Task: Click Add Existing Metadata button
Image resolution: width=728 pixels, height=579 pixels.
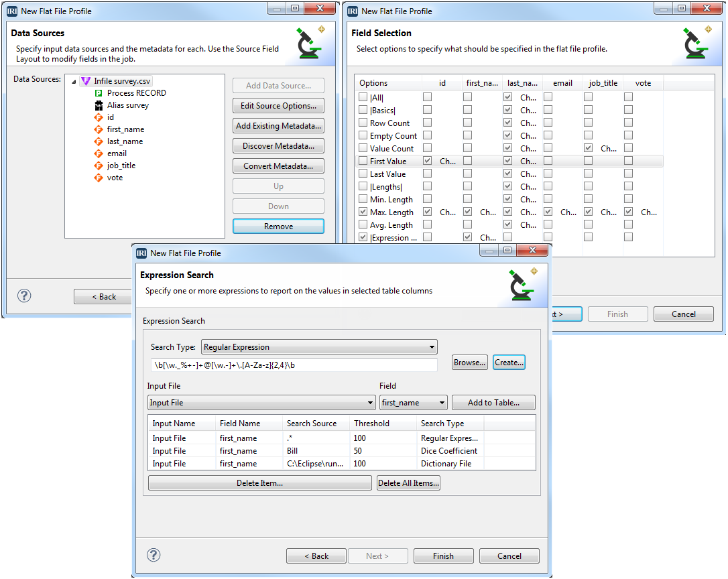Action: (279, 126)
